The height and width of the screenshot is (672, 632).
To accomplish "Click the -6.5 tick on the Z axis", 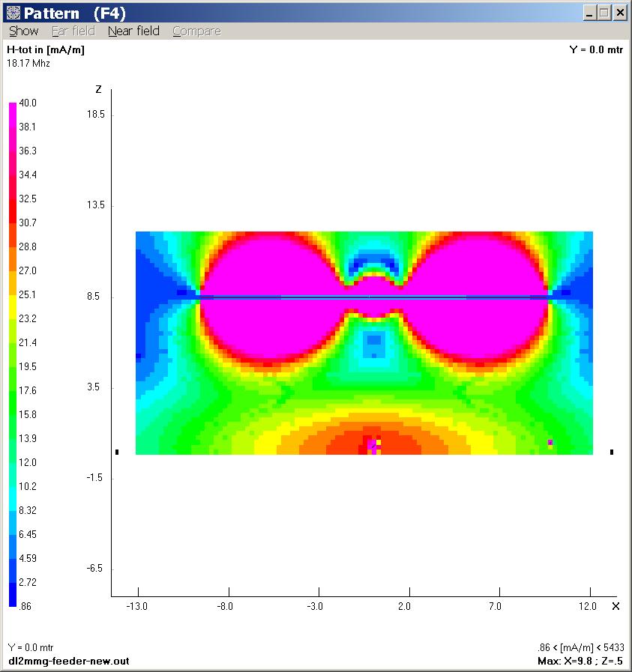I will click(94, 569).
